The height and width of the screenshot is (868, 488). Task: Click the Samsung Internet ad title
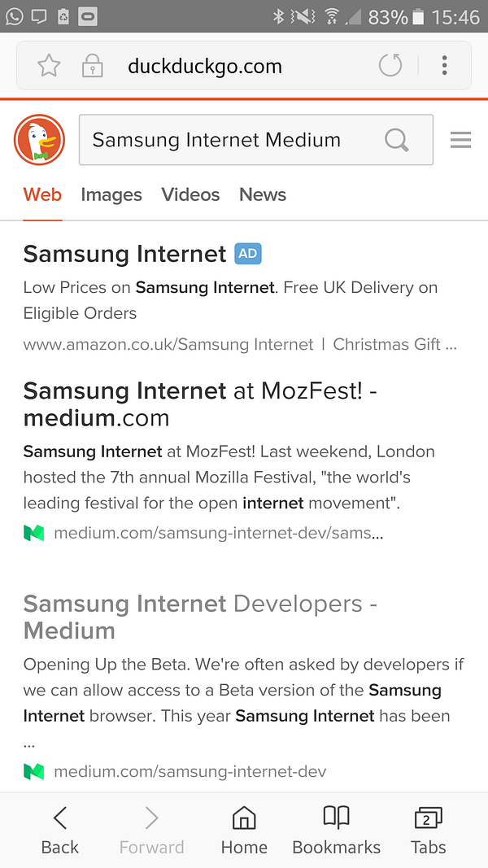click(124, 254)
